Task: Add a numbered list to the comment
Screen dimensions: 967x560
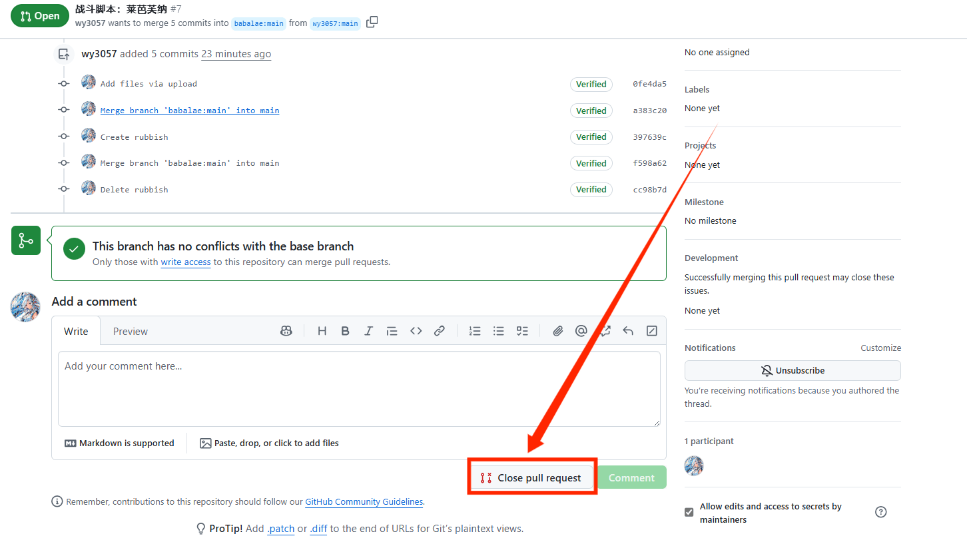Action: [475, 330]
